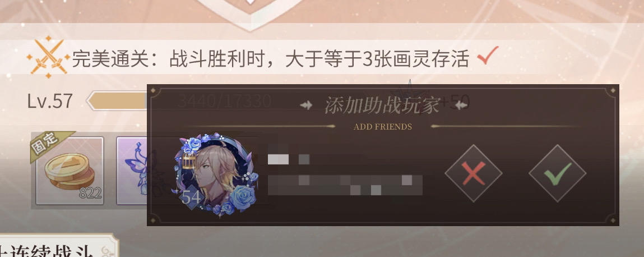Screen dimensions: 644x257
Task: Tap the Lv.57 level label
Action: 50,101
